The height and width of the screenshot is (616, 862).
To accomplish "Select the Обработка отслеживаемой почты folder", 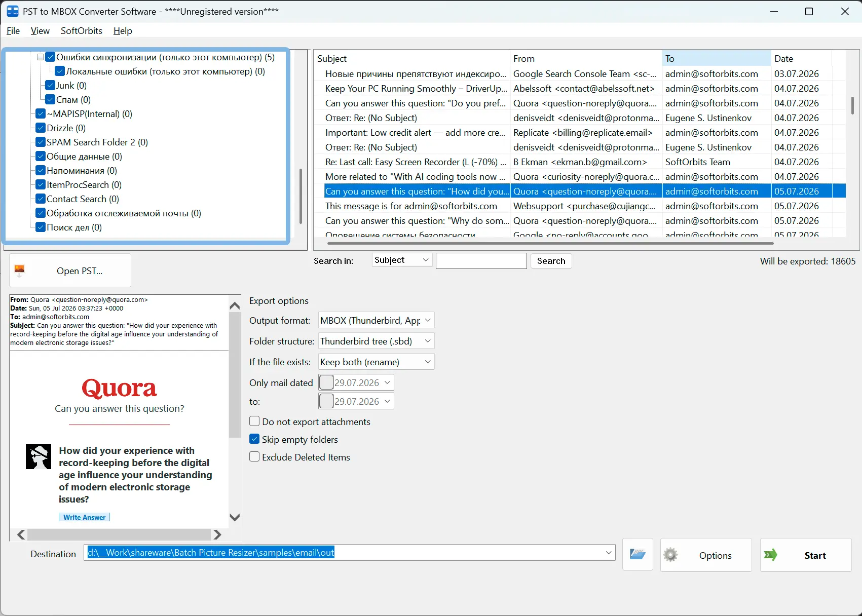I will 124,213.
